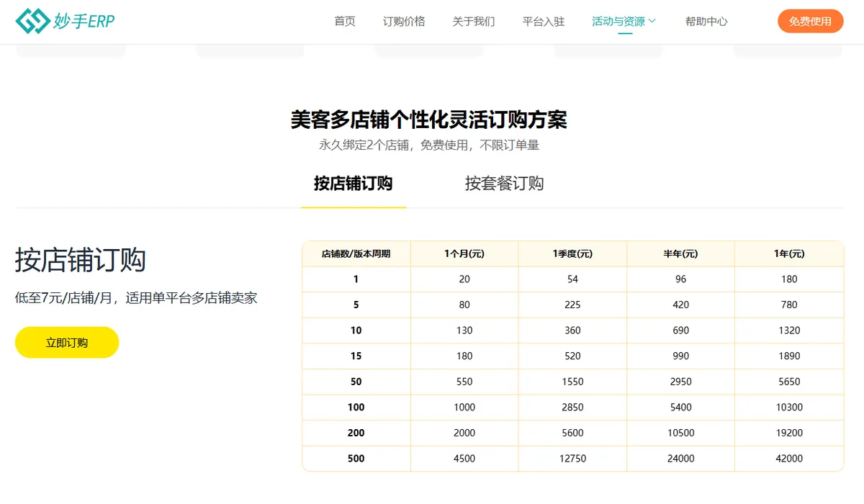
Task: Click the orange 免费使用 button
Action: pyautogui.click(x=810, y=21)
